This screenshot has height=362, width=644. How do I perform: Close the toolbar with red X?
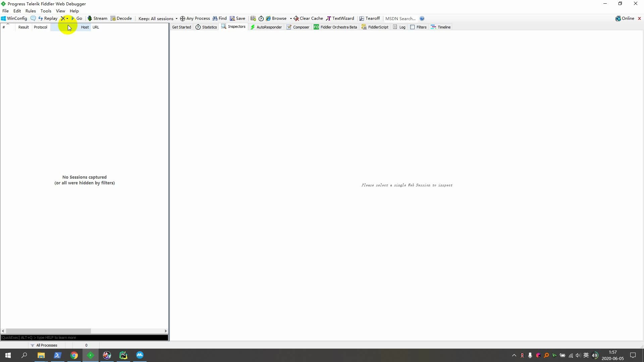tap(639, 18)
